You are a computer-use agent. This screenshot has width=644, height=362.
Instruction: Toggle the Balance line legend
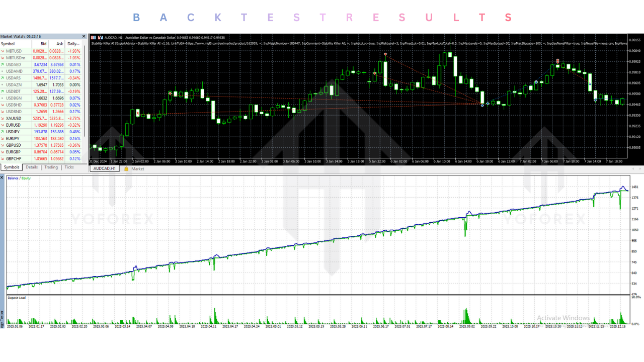tap(13, 178)
